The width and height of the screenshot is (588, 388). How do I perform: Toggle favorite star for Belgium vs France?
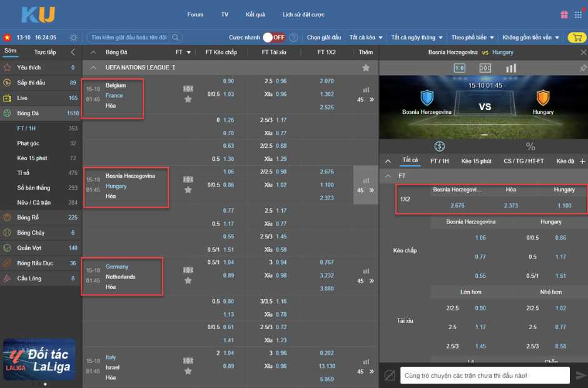click(x=188, y=100)
